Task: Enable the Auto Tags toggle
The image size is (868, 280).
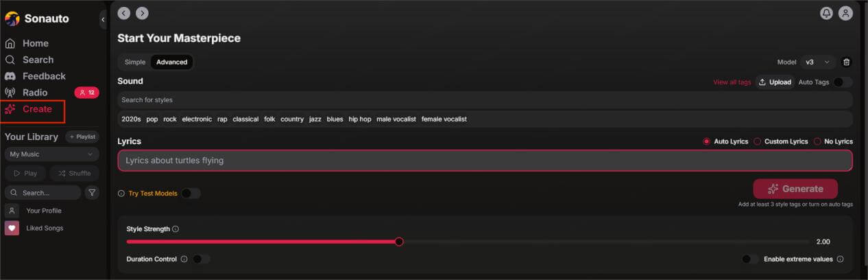Action: tap(842, 82)
